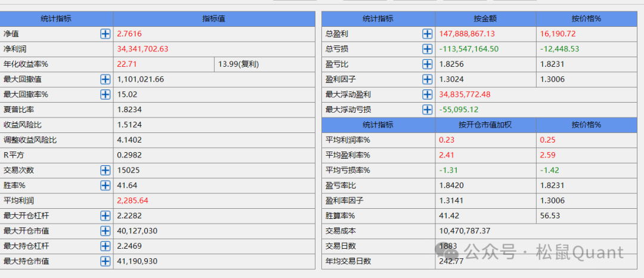Viewport: 644px width, 278px height.
Task: Expand the 总盈利 row plus icon
Action: point(428,34)
